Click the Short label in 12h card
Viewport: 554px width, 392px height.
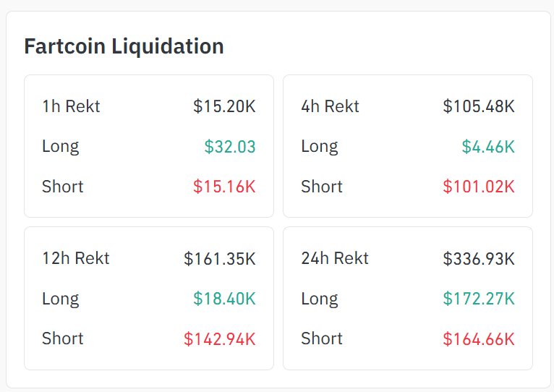click(x=62, y=338)
